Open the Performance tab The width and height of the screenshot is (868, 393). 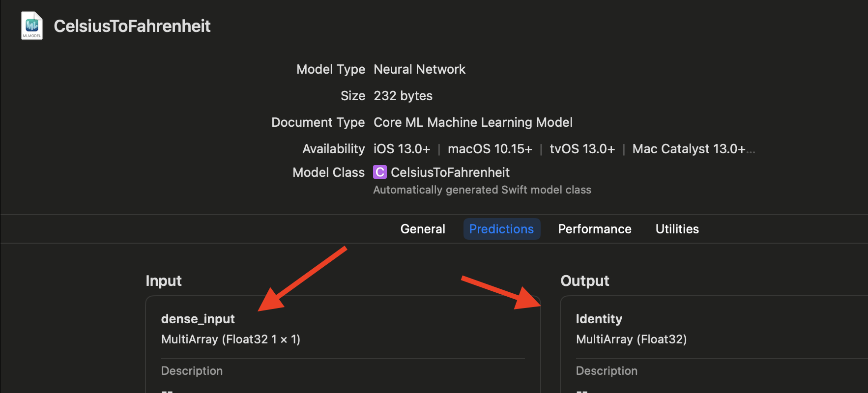(x=594, y=229)
